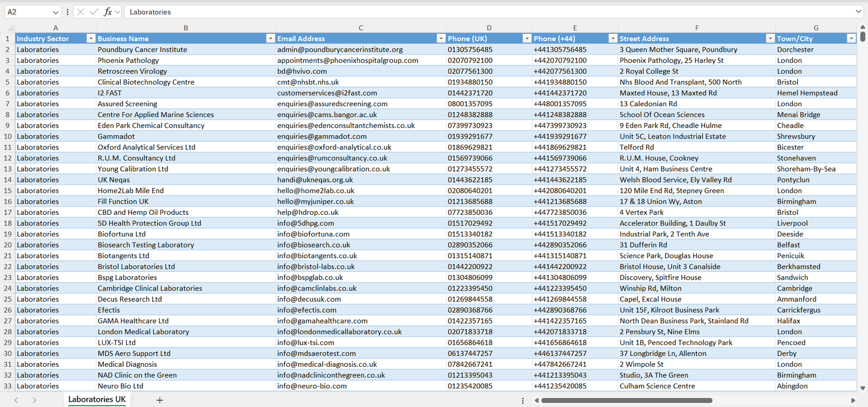The image size is (868, 407).
Task: Select cell Cambridge Clinical Laboratories
Action: coord(186,288)
